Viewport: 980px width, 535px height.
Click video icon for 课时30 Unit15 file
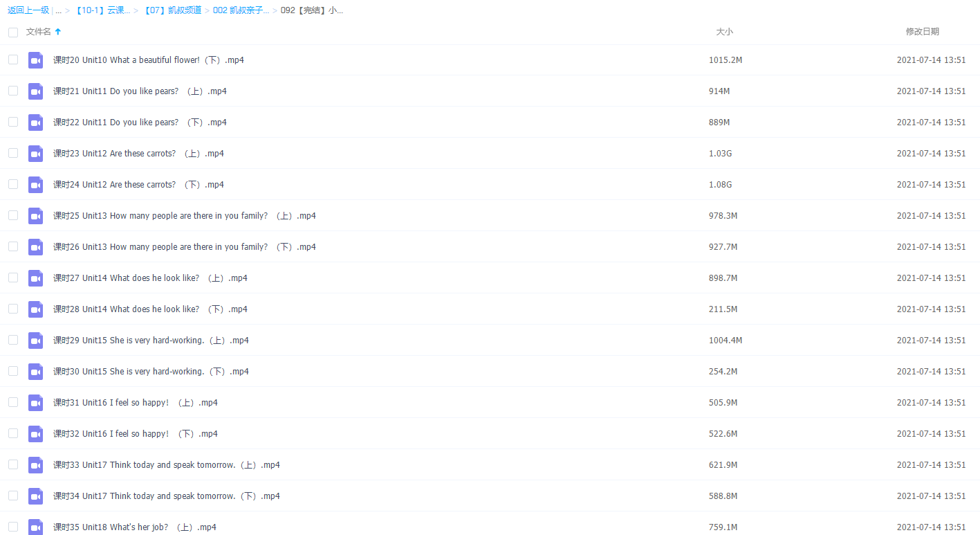point(35,372)
